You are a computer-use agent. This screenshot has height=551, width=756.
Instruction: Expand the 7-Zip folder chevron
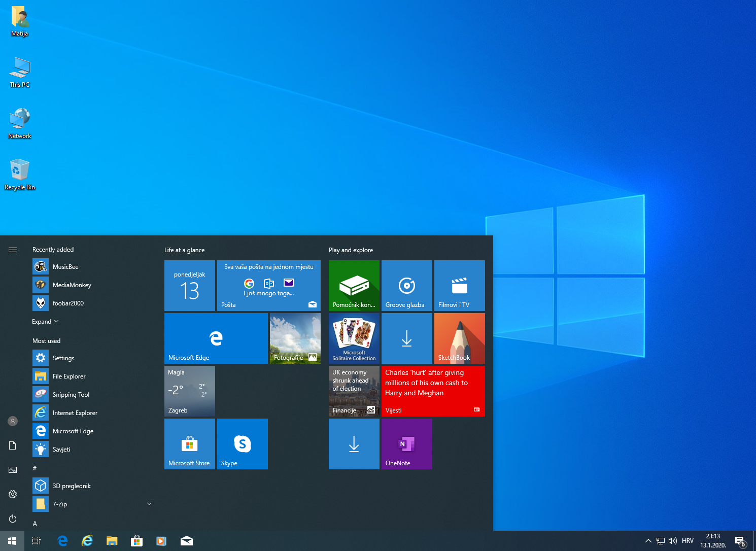(x=149, y=504)
